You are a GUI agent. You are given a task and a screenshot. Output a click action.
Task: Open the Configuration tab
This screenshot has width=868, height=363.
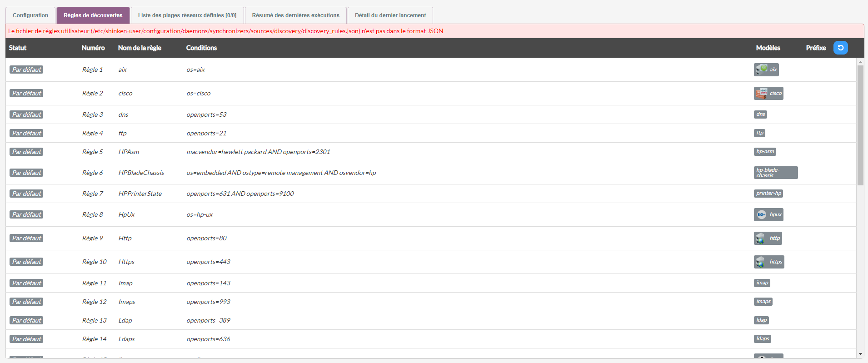30,15
